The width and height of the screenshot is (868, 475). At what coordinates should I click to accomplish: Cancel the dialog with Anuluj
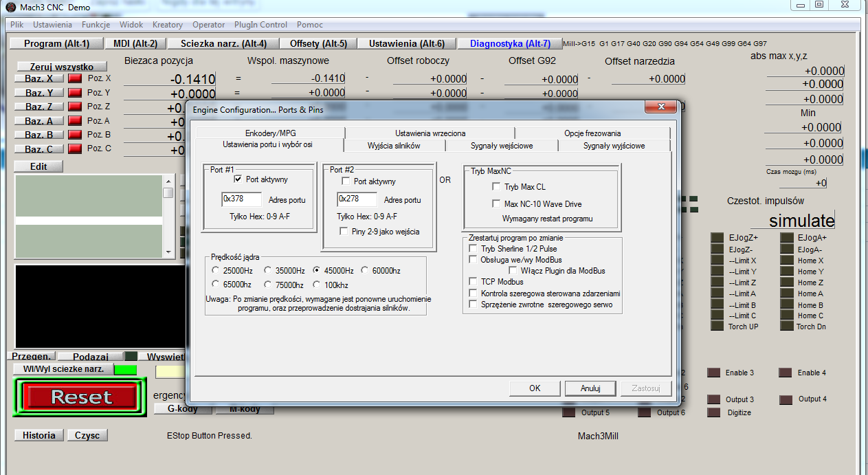(x=590, y=388)
